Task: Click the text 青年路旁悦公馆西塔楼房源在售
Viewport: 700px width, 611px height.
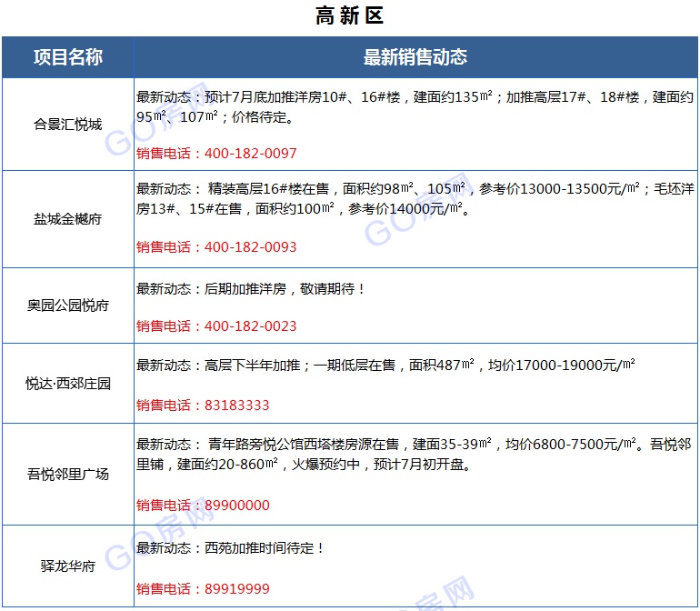Action: pyautogui.click(x=304, y=445)
